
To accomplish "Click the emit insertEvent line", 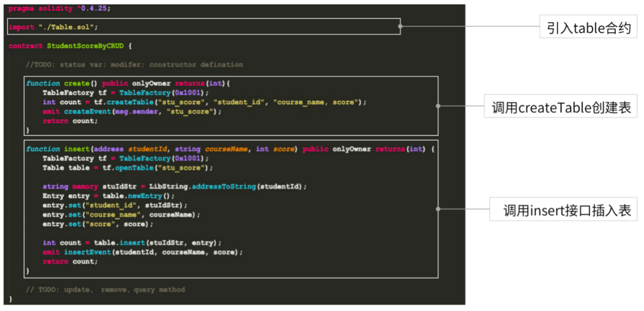I will pyautogui.click(x=143, y=252).
